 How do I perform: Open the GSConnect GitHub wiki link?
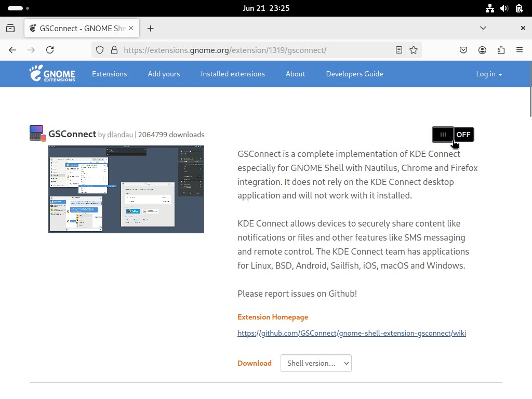(x=352, y=333)
